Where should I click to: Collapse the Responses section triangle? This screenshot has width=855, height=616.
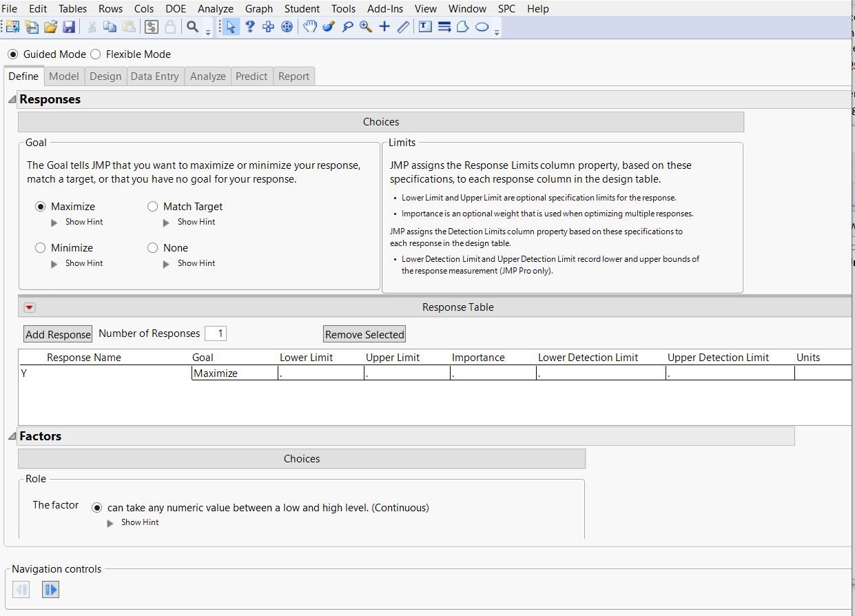pyautogui.click(x=12, y=100)
